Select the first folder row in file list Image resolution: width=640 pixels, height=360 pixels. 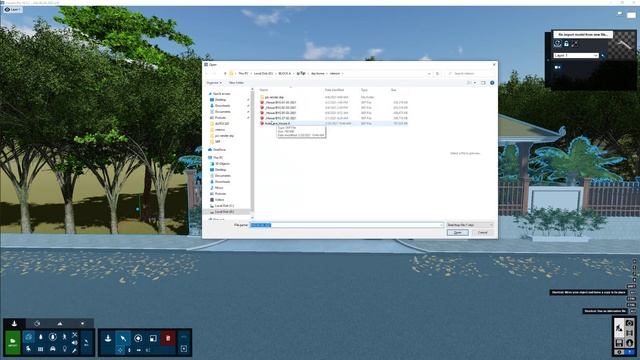(x=334, y=97)
